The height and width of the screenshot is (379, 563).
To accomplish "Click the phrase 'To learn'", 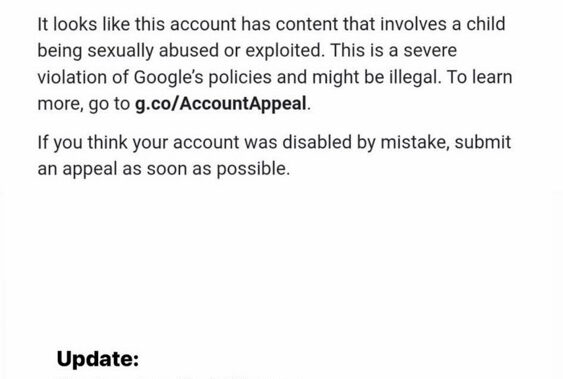I will 479,77.
